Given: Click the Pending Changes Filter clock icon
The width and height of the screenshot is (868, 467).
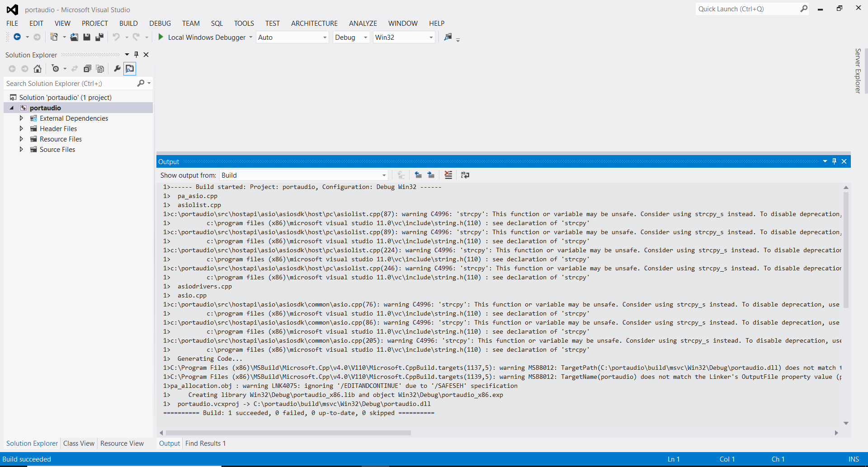Looking at the screenshot, I should click(55, 69).
